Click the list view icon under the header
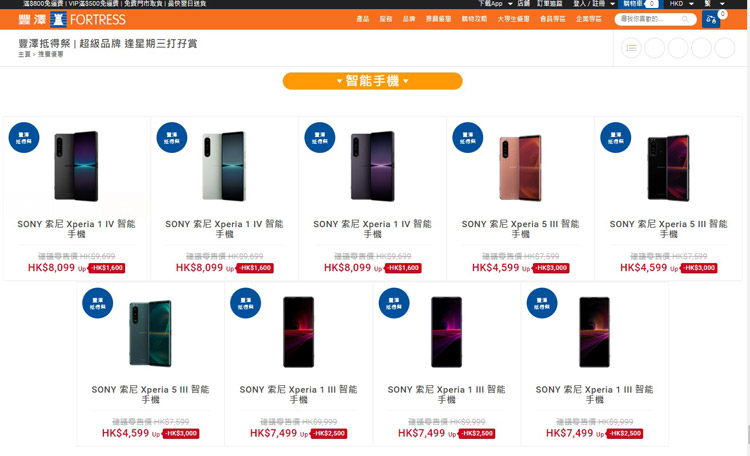The width and height of the screenshot is (750, 456). pos(631,48)
